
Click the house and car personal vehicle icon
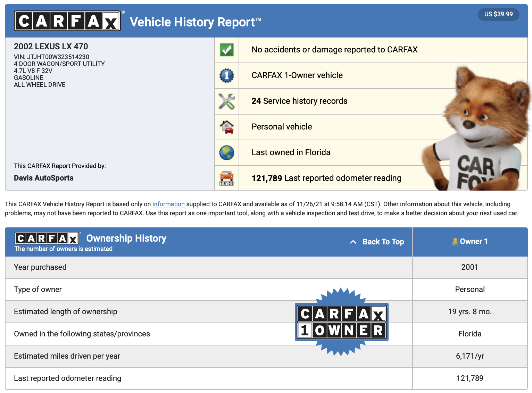click(227, 127)
